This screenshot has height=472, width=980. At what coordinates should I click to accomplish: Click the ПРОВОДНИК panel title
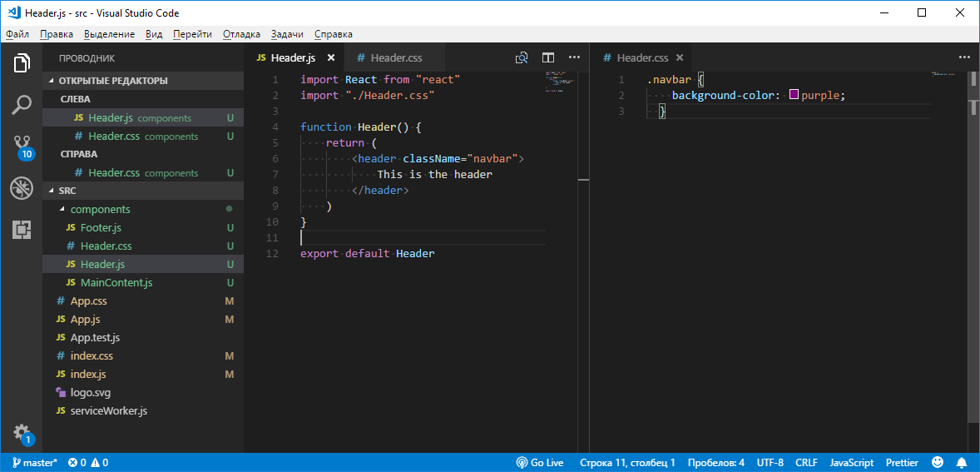[87, 58]
